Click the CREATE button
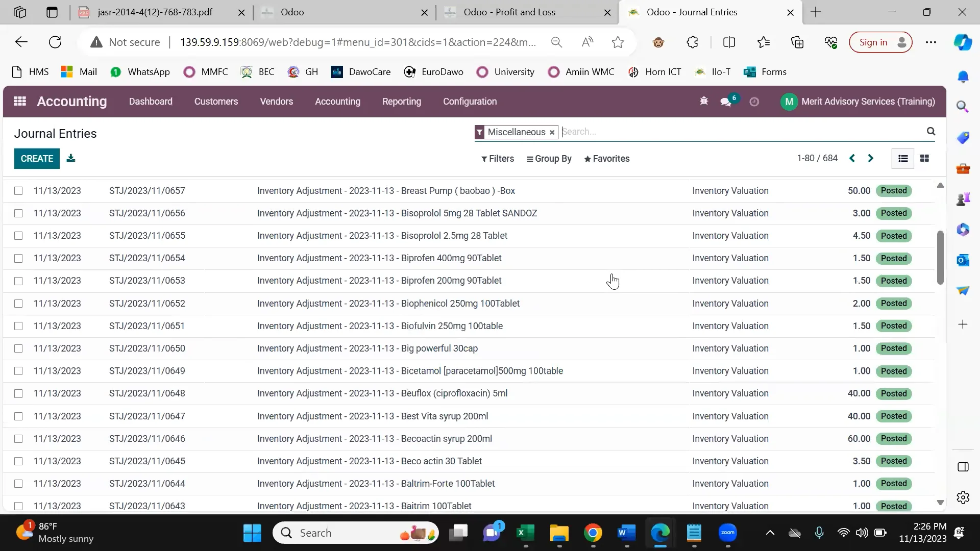This screenshot has height=551, width=980. [x=37, y=159]
